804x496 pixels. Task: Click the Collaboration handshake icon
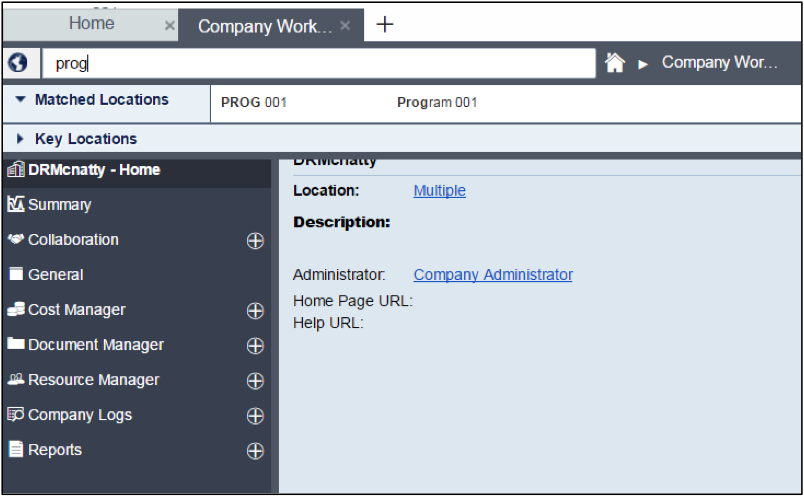point(15,240)
